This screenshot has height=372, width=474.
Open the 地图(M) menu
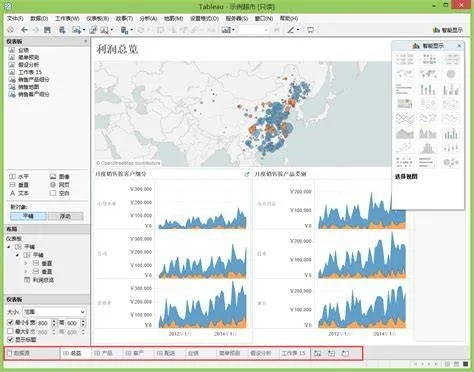tap(173, 18)
